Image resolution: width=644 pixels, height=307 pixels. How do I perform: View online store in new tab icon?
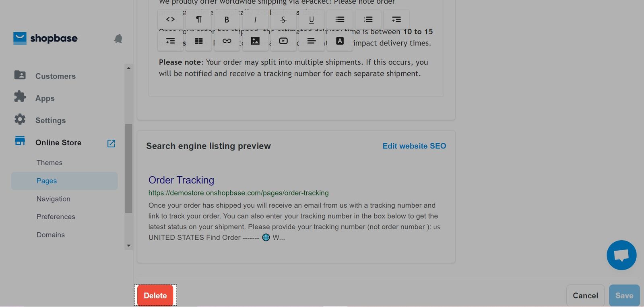pos(111,143)
